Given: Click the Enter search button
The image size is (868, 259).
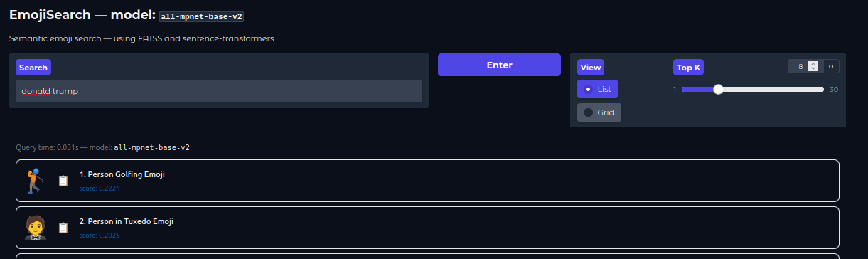Looking at the screenshot, I should [499, 65].
